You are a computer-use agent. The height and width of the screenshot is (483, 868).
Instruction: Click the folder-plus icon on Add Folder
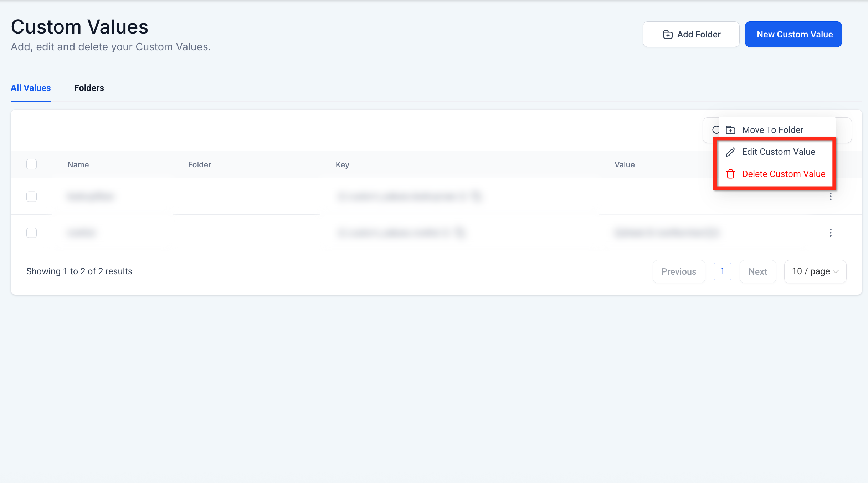click(x=668, y=35)
